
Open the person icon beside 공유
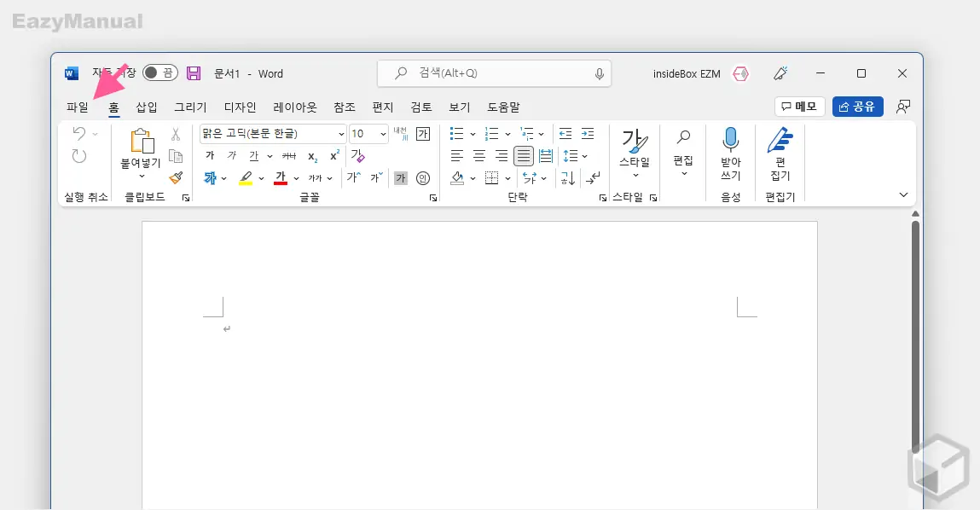(x=902, y=107)
